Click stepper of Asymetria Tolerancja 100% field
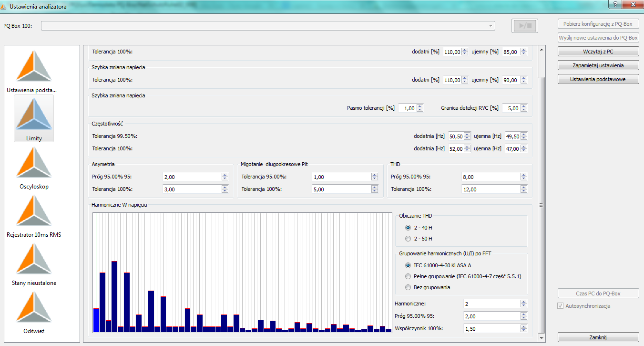This screenshot has width=644, height=346. coord(225,189)
